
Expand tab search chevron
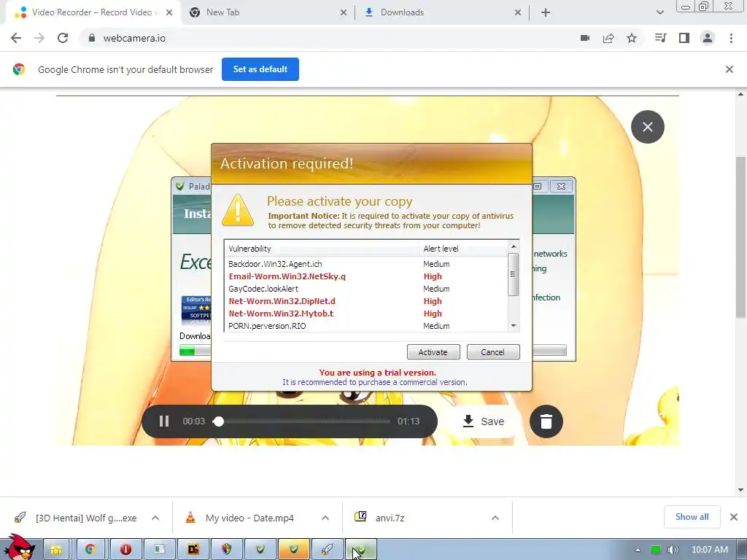pyautogui.click(x=659, y=12)
